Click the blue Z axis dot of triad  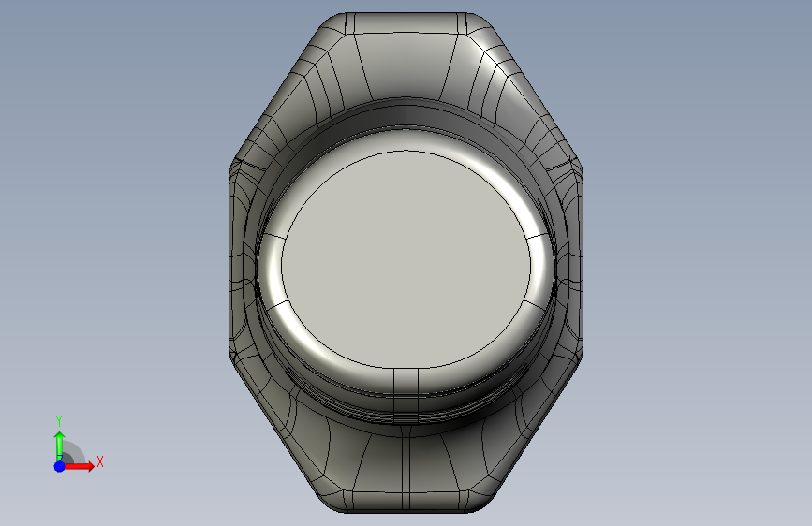[60, 466]
